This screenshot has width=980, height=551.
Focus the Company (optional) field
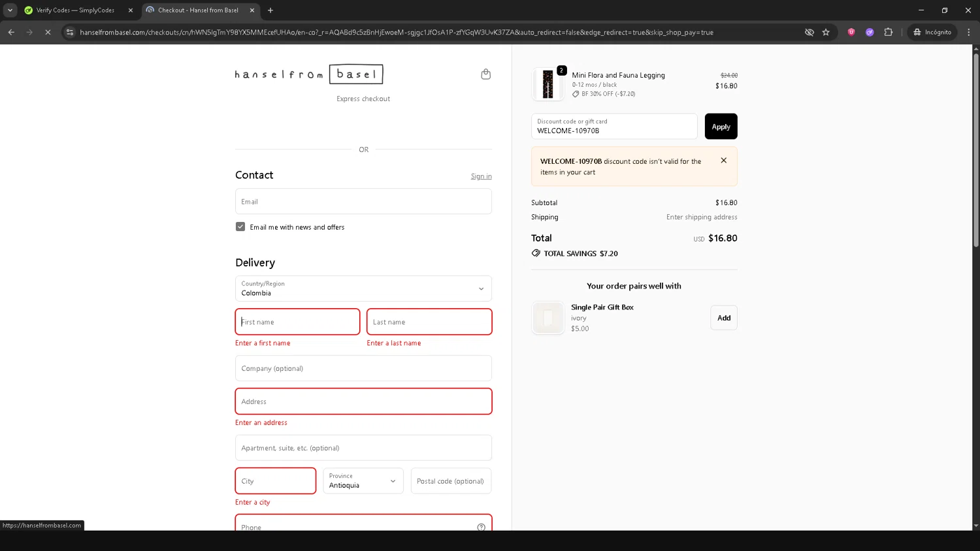tap(363, 368)
